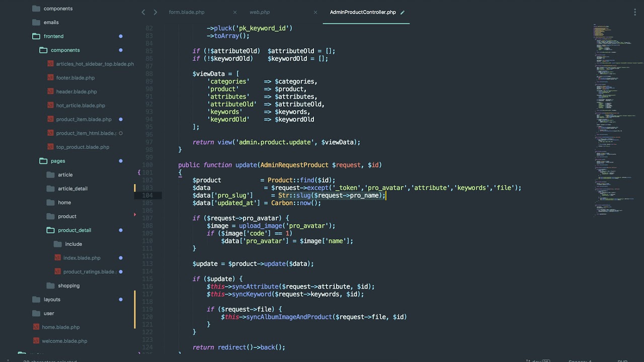The image size is (644, 362).
Task: Go back with the left navigation arrow
Action: click(x=143, y=12)
